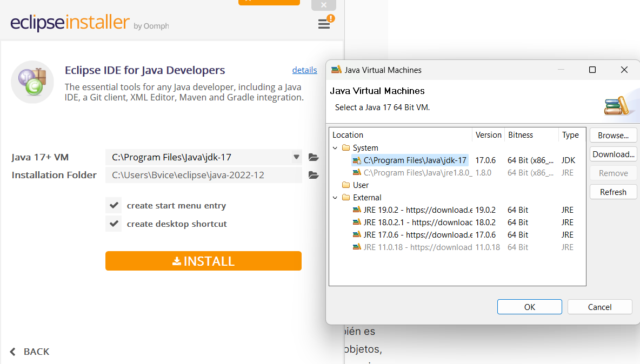Click the User folder icon

346,185
